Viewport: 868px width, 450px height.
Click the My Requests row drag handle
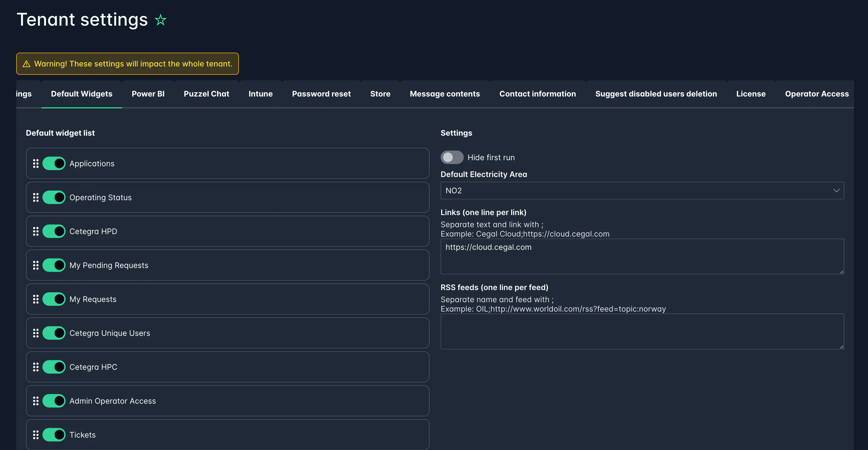[36, 299]
